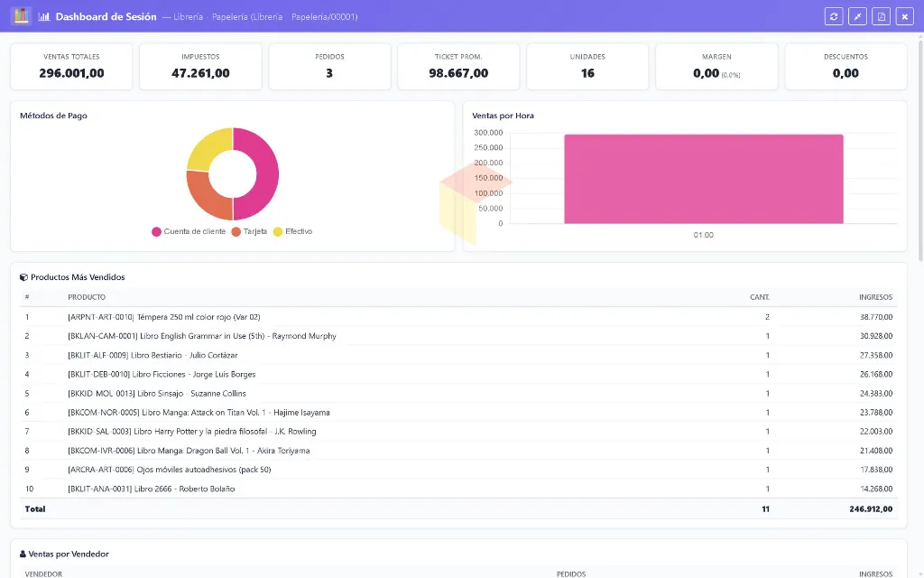
Task: Click income value 24.383,00
Action: [x=875, y=394]
